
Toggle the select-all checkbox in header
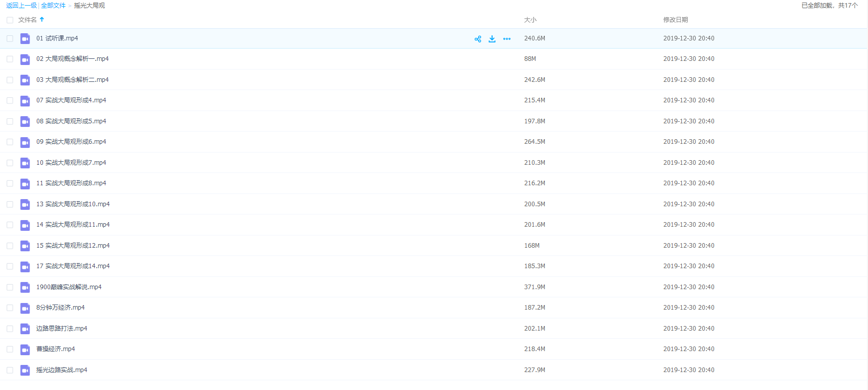coord(10,20)
